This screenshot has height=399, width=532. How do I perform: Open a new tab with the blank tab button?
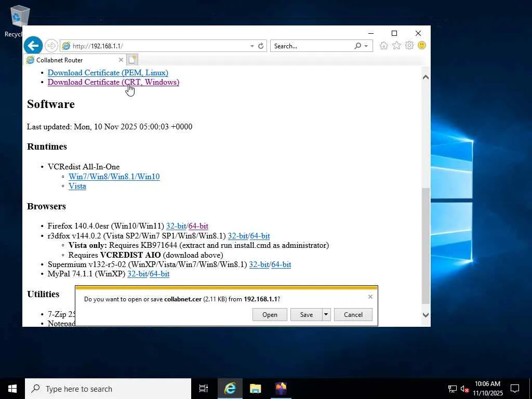coord(132,60)
